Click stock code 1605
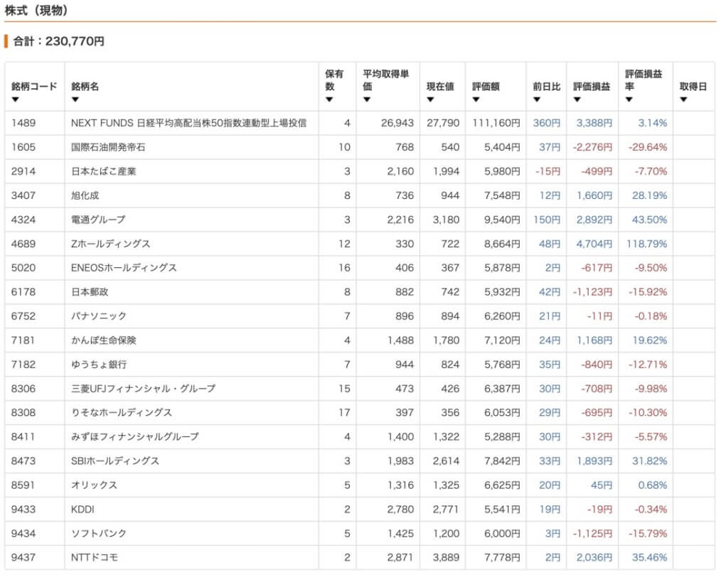The width and height of the screenshot is (728, 575). (23, 147)
